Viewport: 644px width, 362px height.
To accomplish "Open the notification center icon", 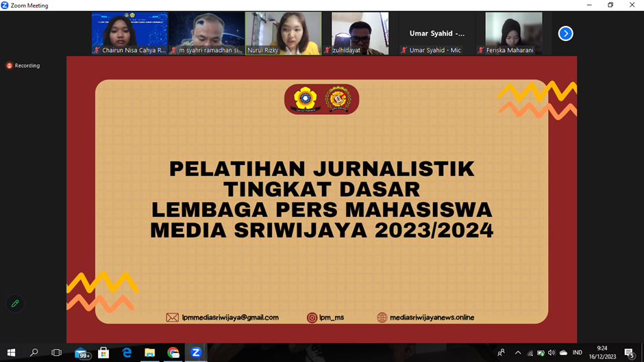I will coord(629,353).
